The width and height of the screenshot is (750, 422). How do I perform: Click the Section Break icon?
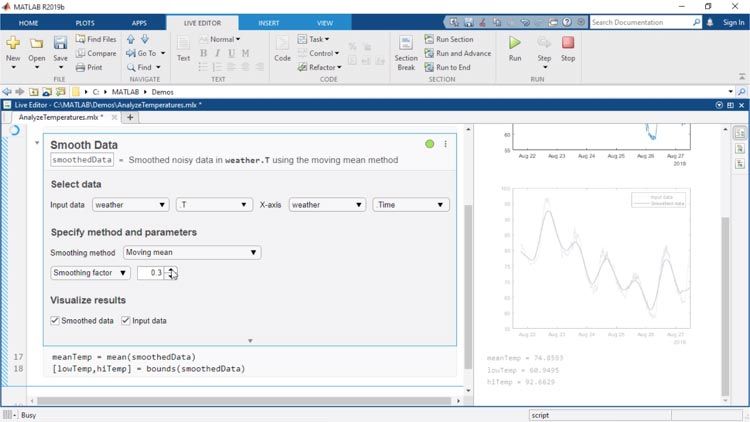[x=406, y=48]
